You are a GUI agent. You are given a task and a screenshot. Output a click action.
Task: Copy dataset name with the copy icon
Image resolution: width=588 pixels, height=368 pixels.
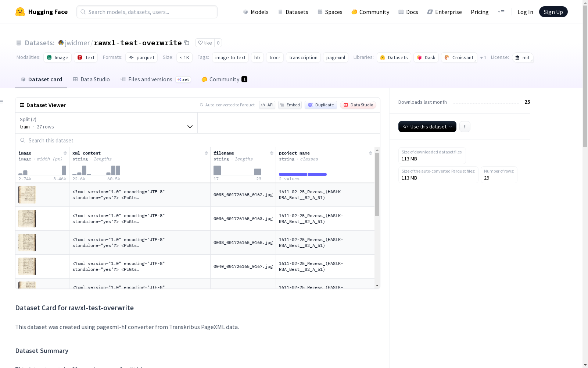(x=187, y=43)
